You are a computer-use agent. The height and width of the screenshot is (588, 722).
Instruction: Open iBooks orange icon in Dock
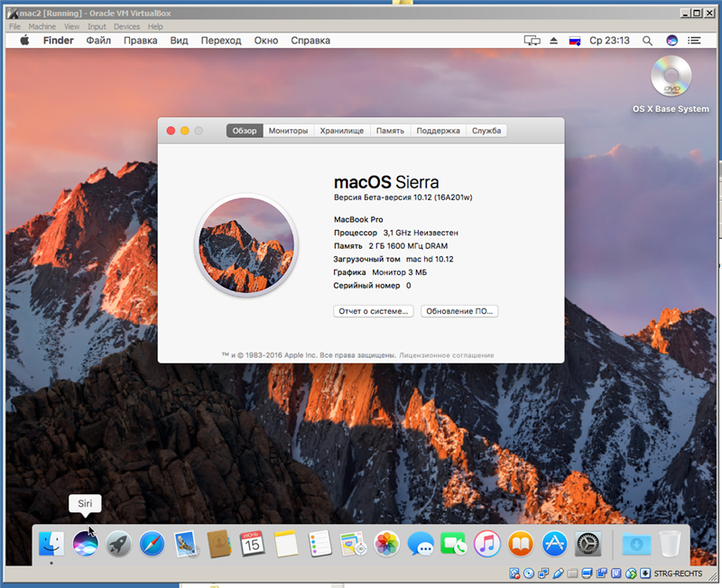tap(521, 544)
